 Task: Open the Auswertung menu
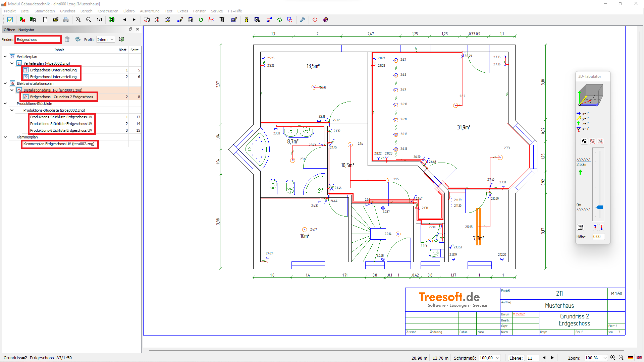pyautogui.click(x=150, y=11)
